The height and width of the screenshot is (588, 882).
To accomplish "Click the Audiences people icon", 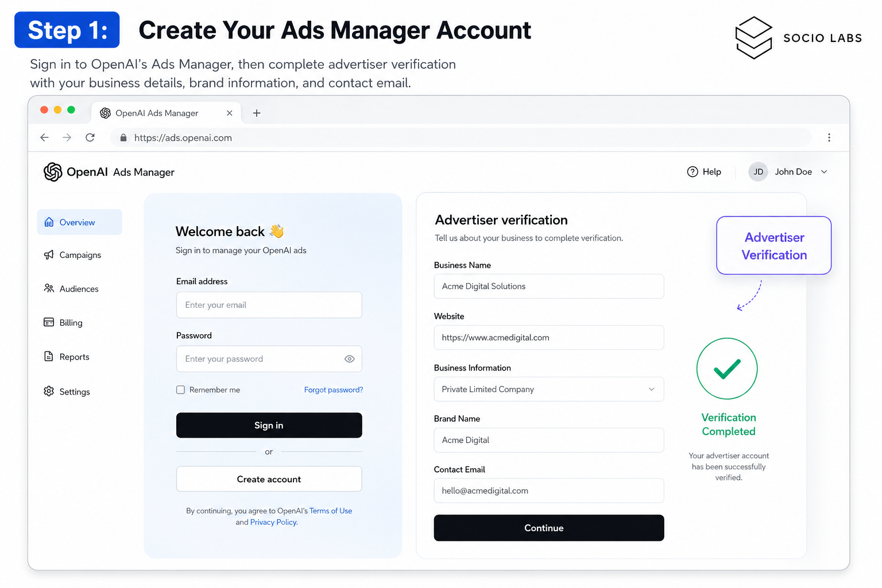I will click(x=49, y=288).
